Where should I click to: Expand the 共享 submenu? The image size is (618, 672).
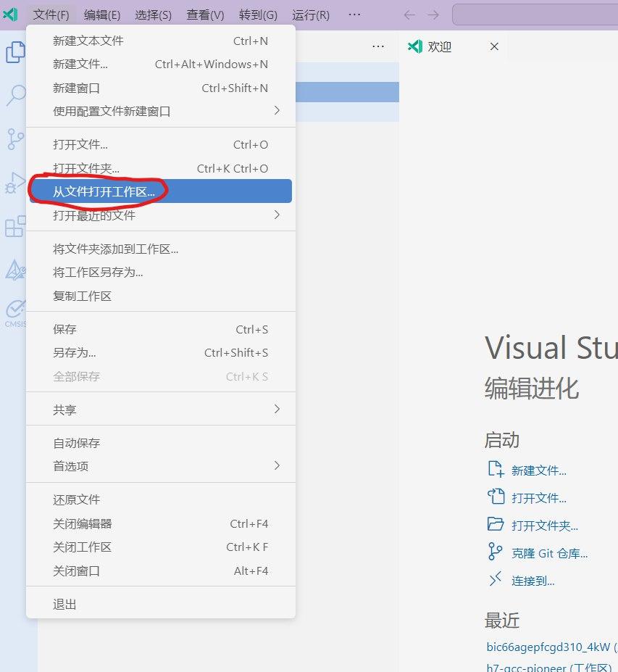(161, 410)
